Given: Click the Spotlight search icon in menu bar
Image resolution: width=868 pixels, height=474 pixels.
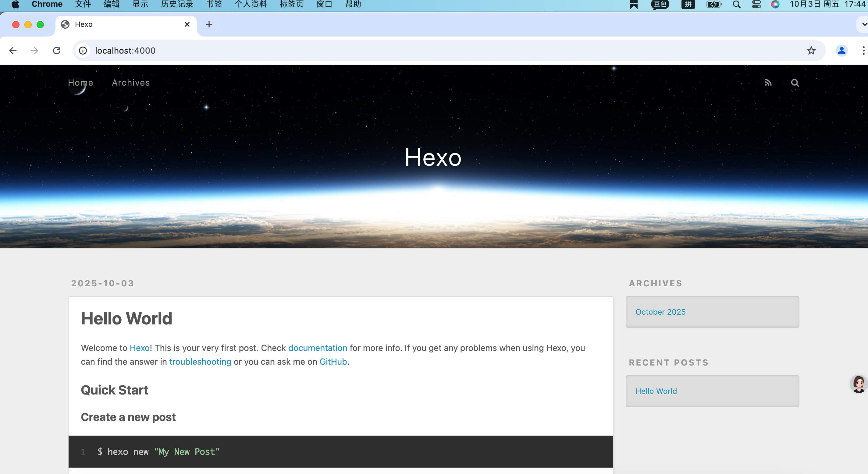Looking at the screenshot, I should 737,4.
